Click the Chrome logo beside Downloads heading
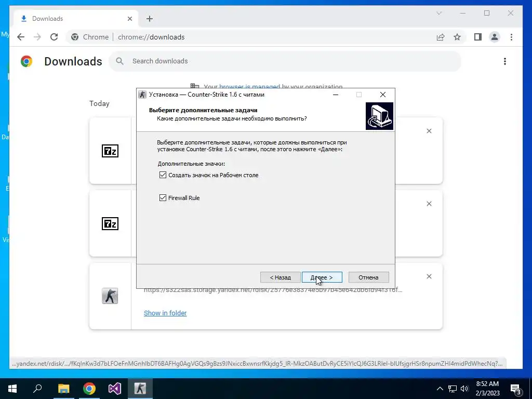This screenshot has height=399, width=532. 26,61
